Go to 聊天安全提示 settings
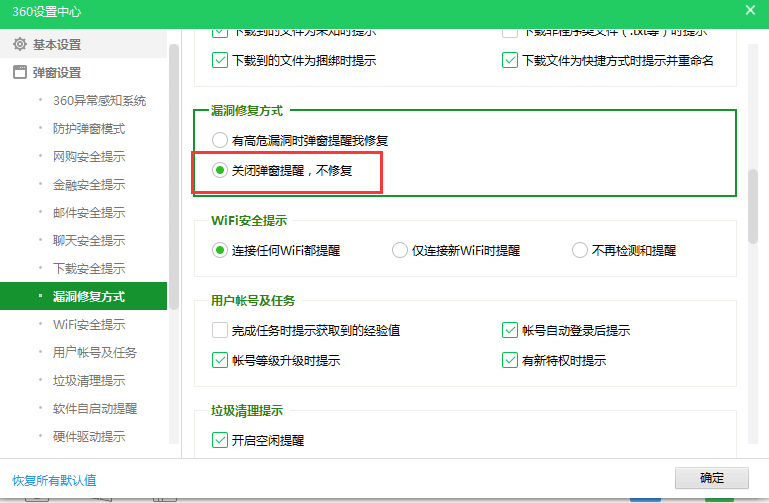This screenshot has width=769, height=503. [89, 240]
